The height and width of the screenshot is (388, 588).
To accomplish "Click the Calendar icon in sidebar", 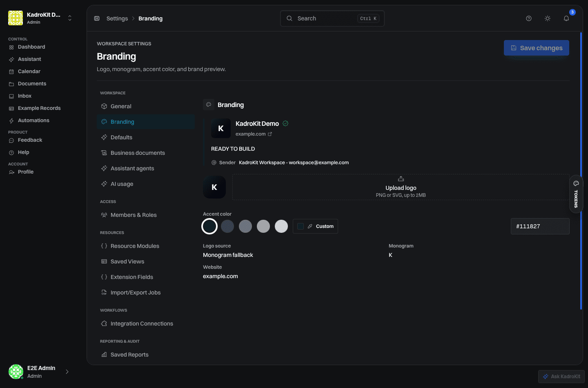I will 11,72.
